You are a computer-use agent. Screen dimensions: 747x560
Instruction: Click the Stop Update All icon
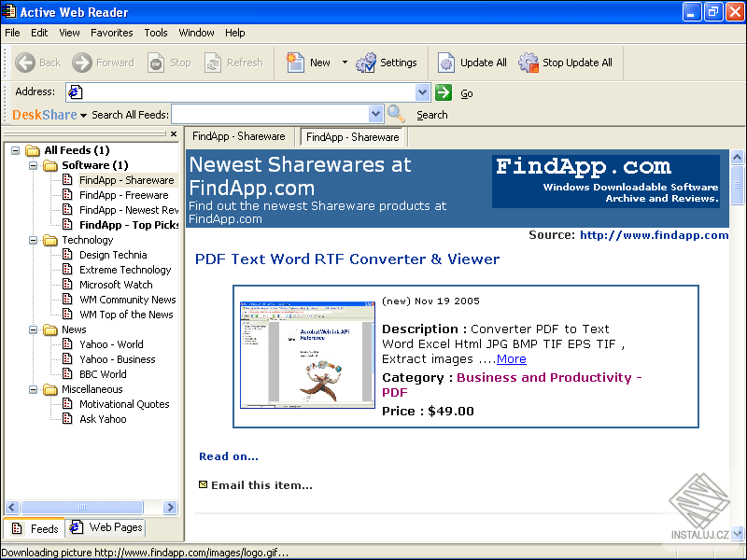529,63
